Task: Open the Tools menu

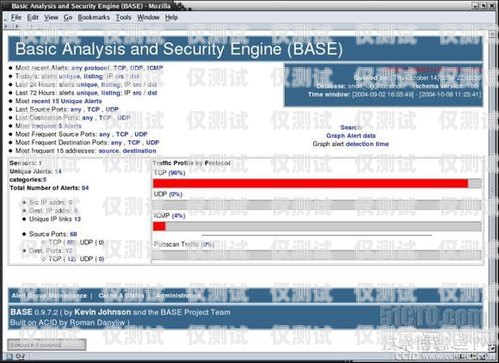Action: 123,17
